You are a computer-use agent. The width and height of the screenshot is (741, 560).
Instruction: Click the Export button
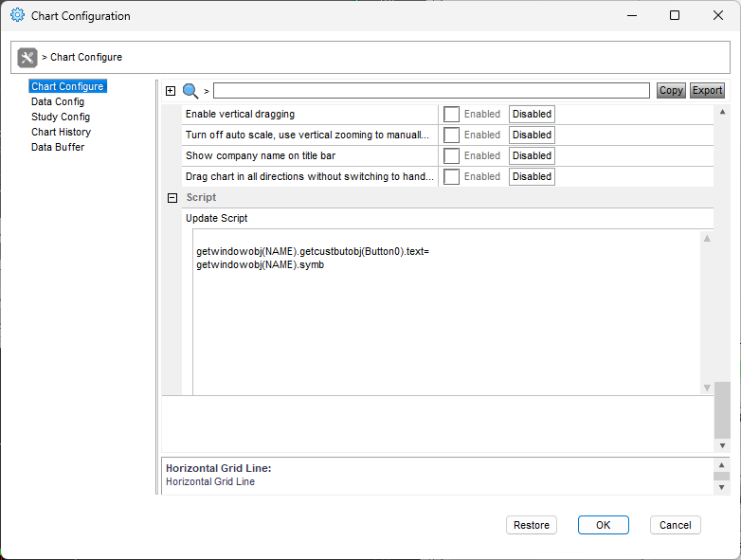(x=707, y=90)
